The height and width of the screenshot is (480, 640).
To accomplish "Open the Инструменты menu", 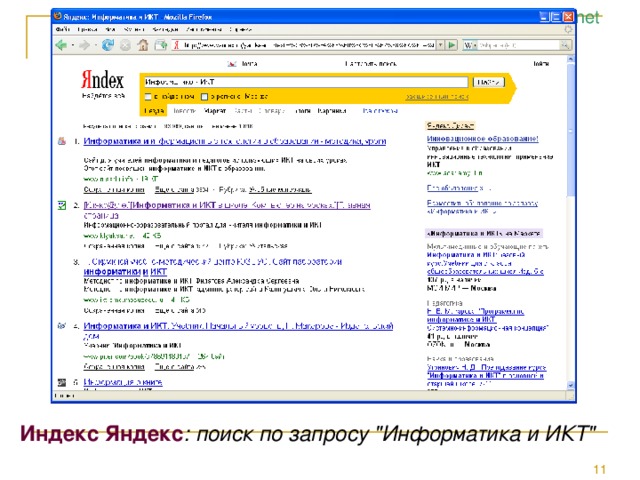I will (204, 29).
